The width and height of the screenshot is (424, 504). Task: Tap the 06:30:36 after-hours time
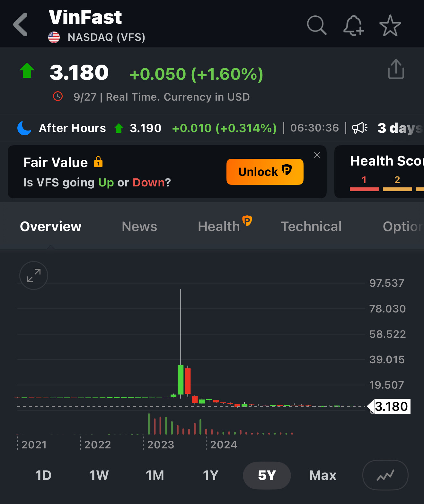[314, 128]
